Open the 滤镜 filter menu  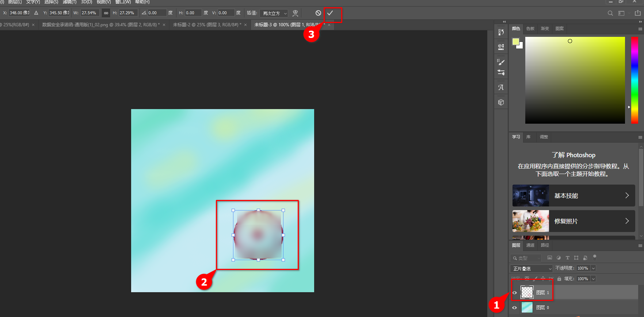(69, 2)
